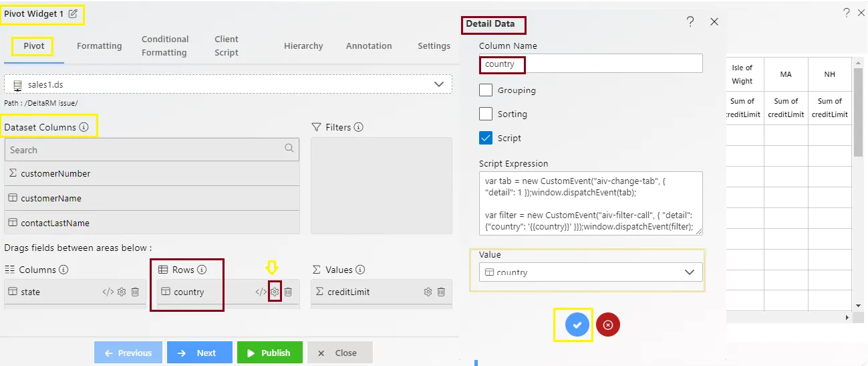Click the help icon in the background preview window

(847, 12)
